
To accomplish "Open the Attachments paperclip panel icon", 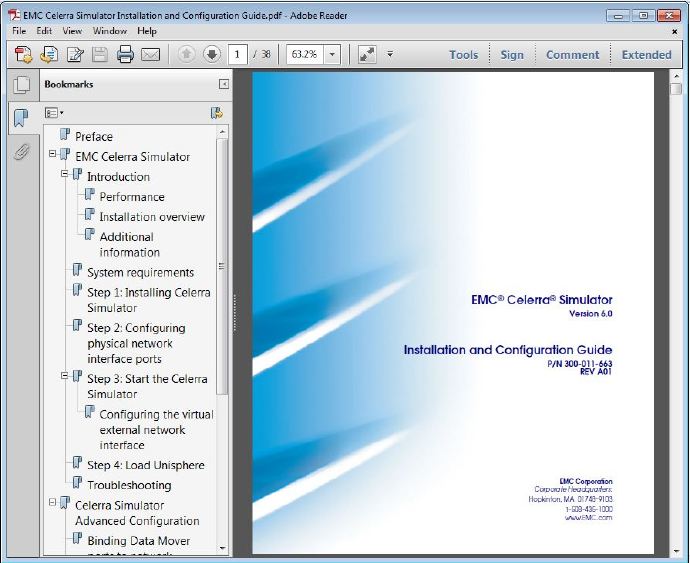I will (x=22, y=152).
